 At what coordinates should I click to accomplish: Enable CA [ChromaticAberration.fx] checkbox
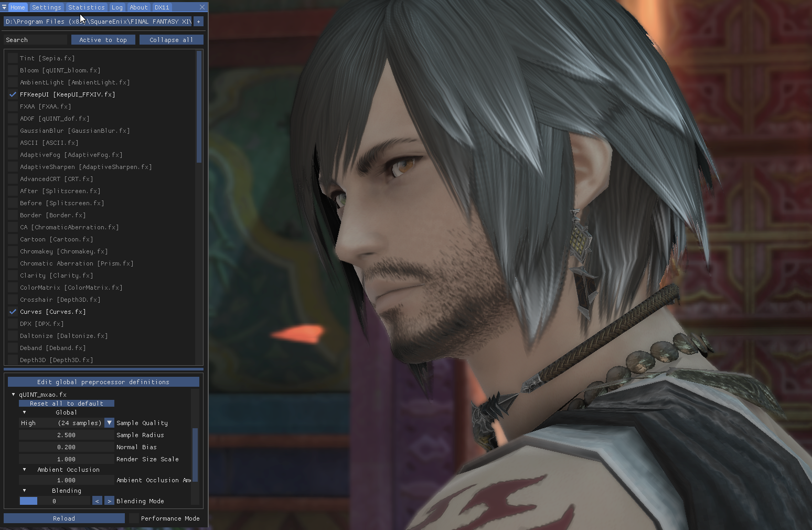pyautogui.click(x=13, y=227)
